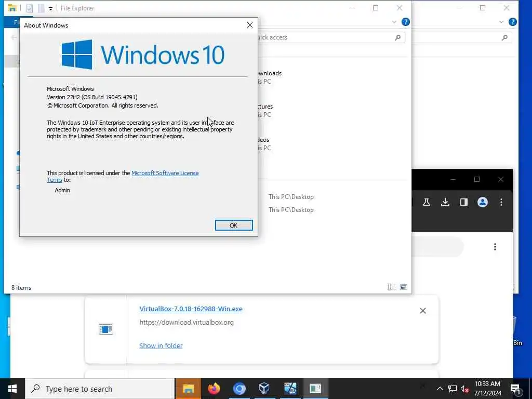Click About Windows taskbar button
The height and width of the screenshot is (399, 532).
pyautogui.click(x=315, y=389)
